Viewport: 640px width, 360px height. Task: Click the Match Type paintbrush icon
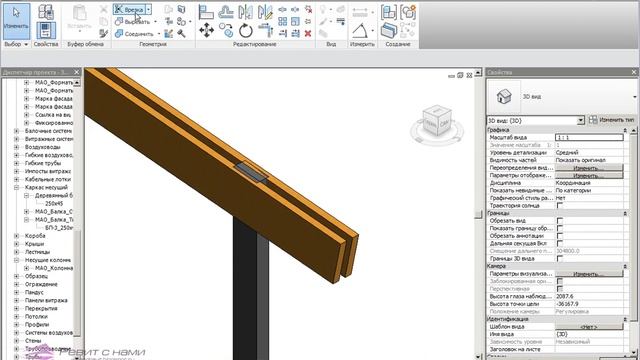104,33
